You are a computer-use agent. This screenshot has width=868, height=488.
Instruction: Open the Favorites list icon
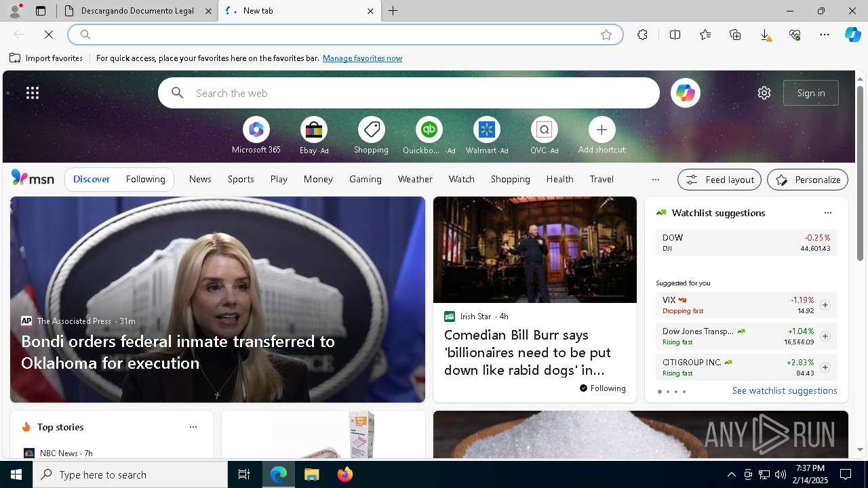705,35
